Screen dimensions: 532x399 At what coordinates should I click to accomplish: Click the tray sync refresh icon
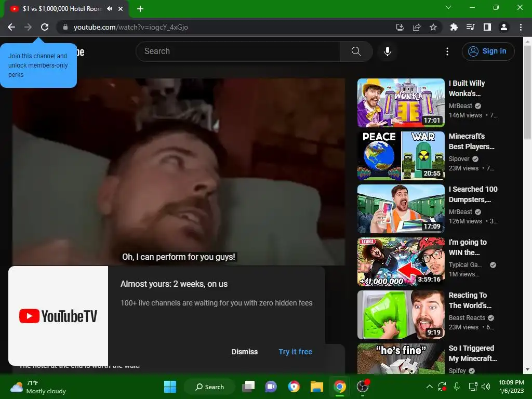click(x=442, y=387)
